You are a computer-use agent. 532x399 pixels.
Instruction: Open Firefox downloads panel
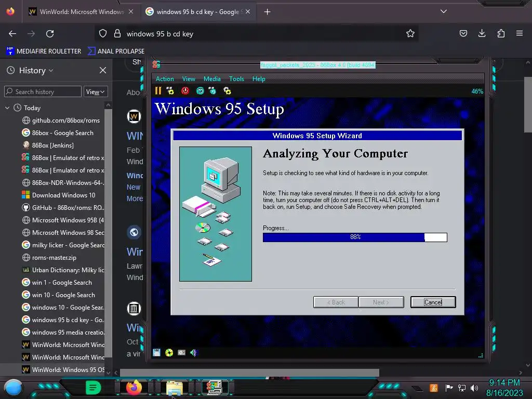pos(482,33)
